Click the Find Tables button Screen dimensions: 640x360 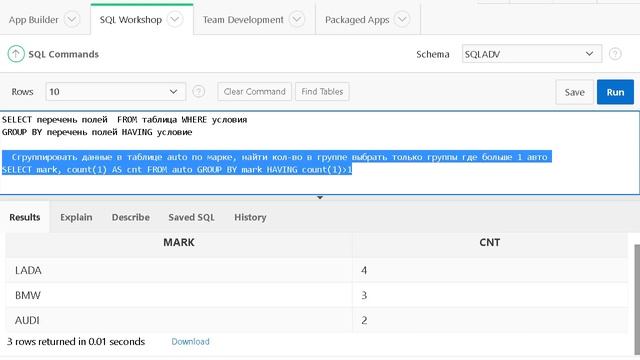(322, 91)
